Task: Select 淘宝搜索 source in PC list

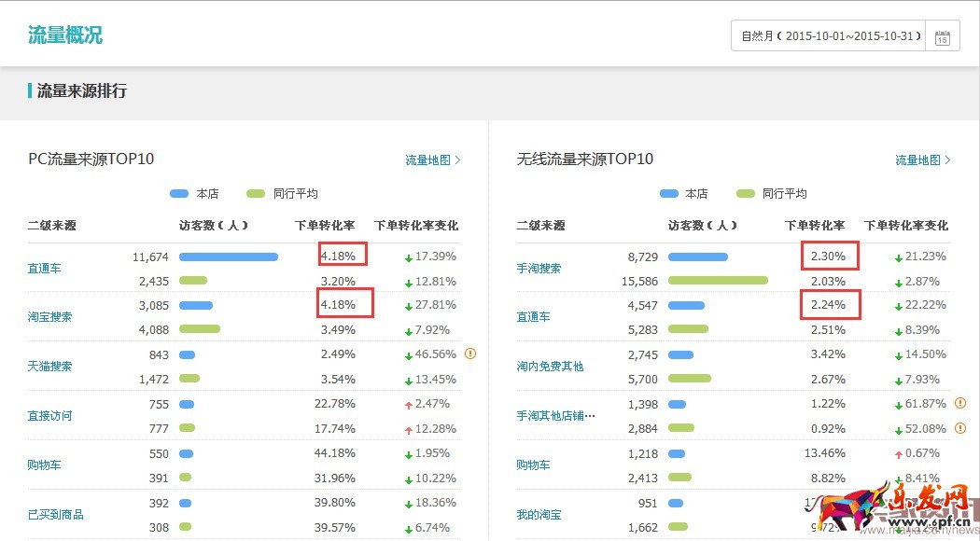Action: click(49, 317)
